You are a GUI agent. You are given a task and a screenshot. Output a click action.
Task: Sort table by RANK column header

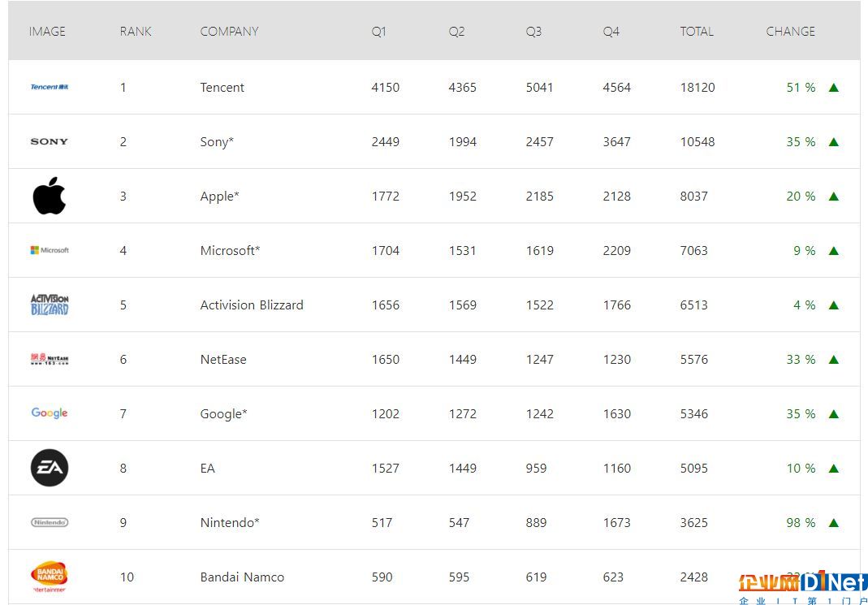tap(136, 32)
